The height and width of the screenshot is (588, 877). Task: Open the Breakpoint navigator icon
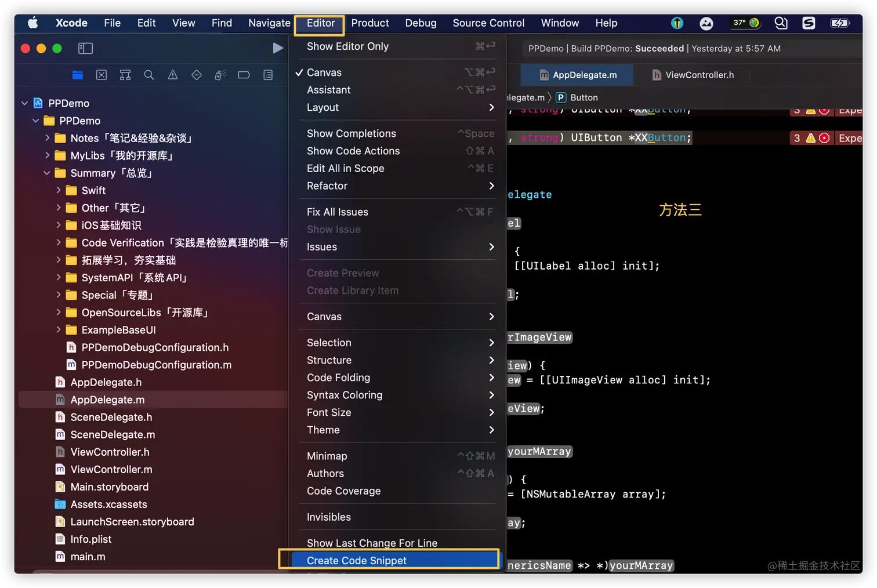(244, 75)
